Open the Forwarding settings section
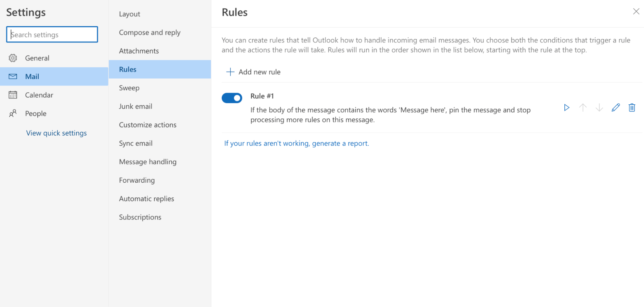Viewport: 644px width, 307px height. [137, 180]
